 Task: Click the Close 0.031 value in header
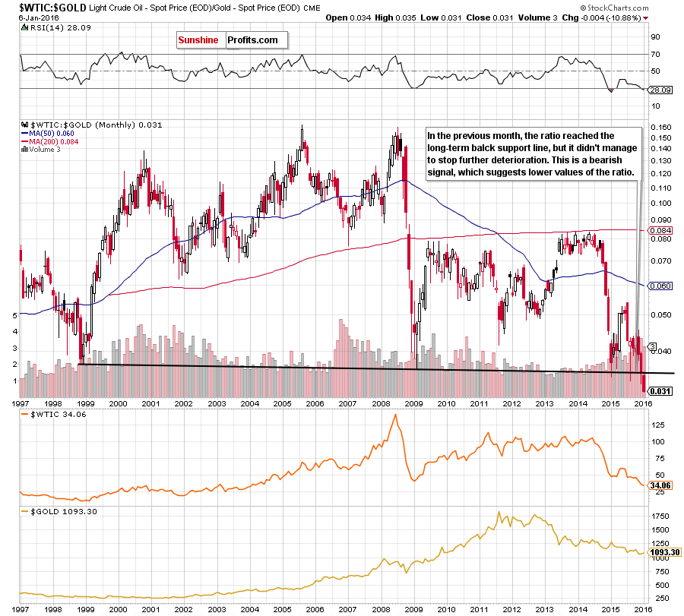(489, 18)
